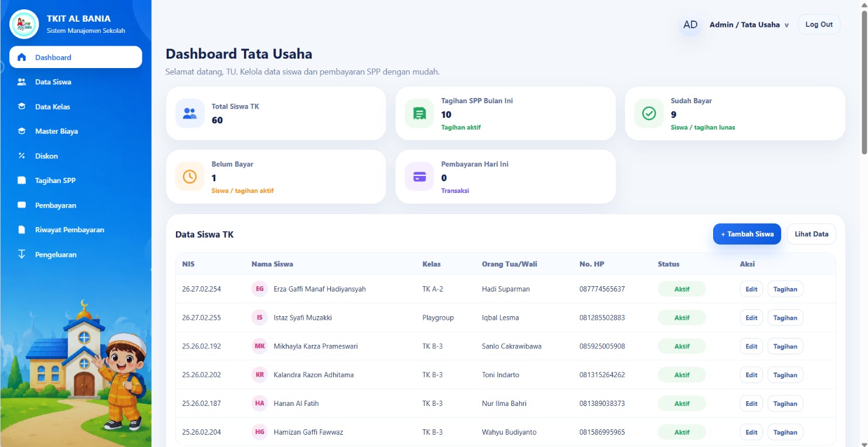Viewport: 868px width, 447px height.
Task: Click the Belum Bayar clock icon
Action: 190,177
